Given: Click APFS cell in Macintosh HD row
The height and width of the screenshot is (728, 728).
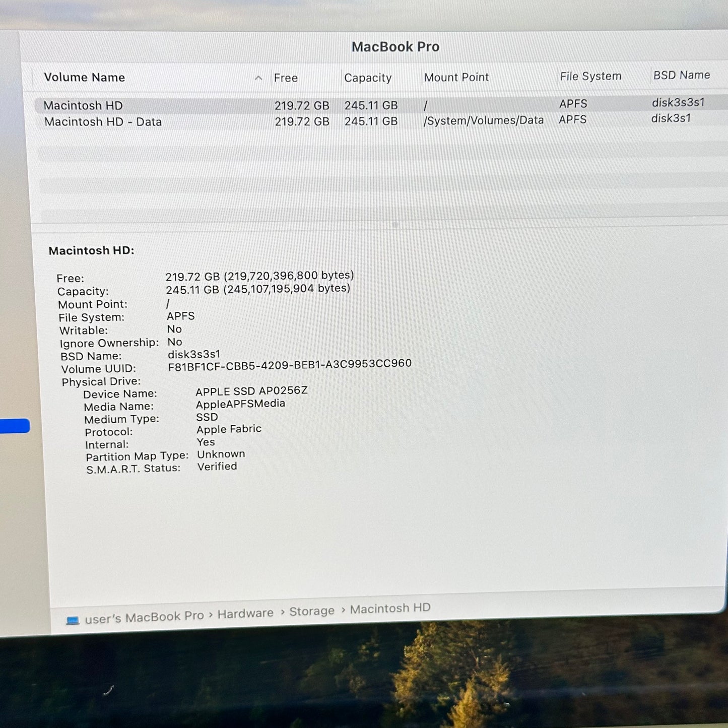Looking at the screenshot, I should click(573, 104).
